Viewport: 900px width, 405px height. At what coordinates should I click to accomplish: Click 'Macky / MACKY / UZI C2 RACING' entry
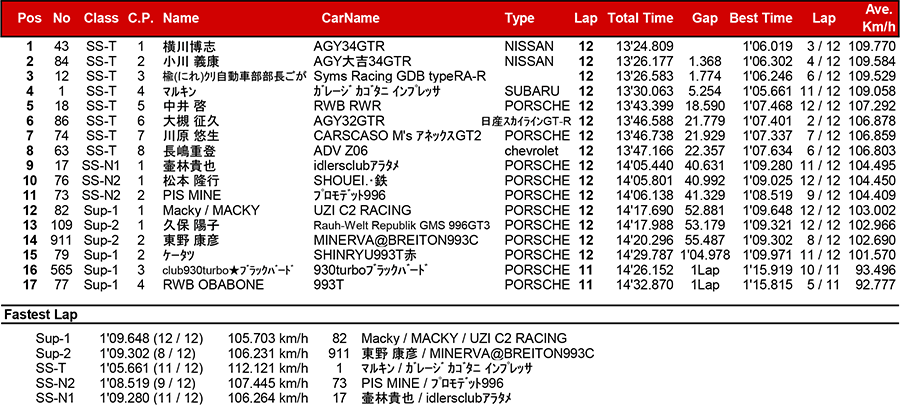464,338
